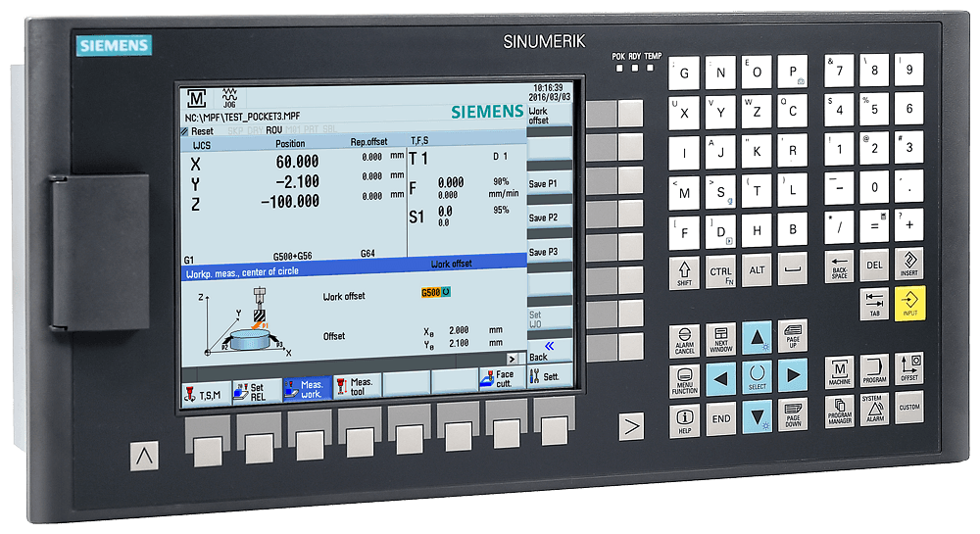This screenshot has height=534, width=980.
Task: Tap the INSERT key
Action: 909,264
